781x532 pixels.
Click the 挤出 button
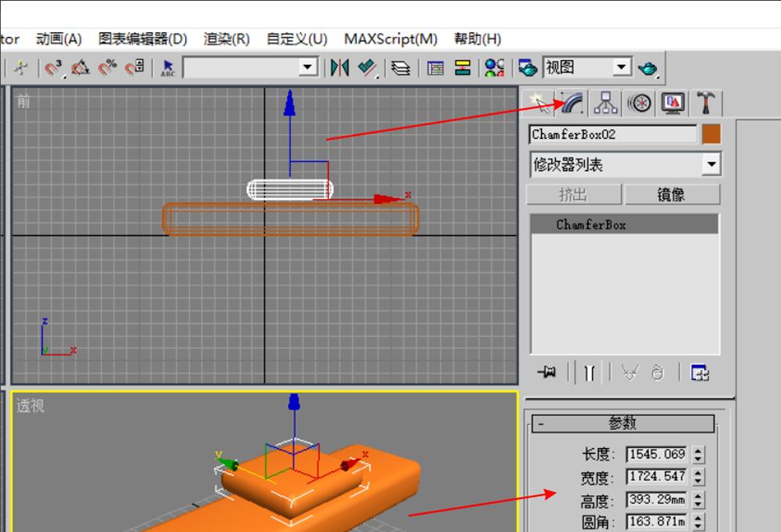pos(573,194)
